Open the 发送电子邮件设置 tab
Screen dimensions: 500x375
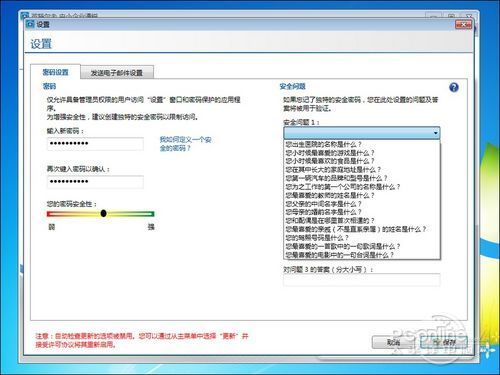coord(117,73)
